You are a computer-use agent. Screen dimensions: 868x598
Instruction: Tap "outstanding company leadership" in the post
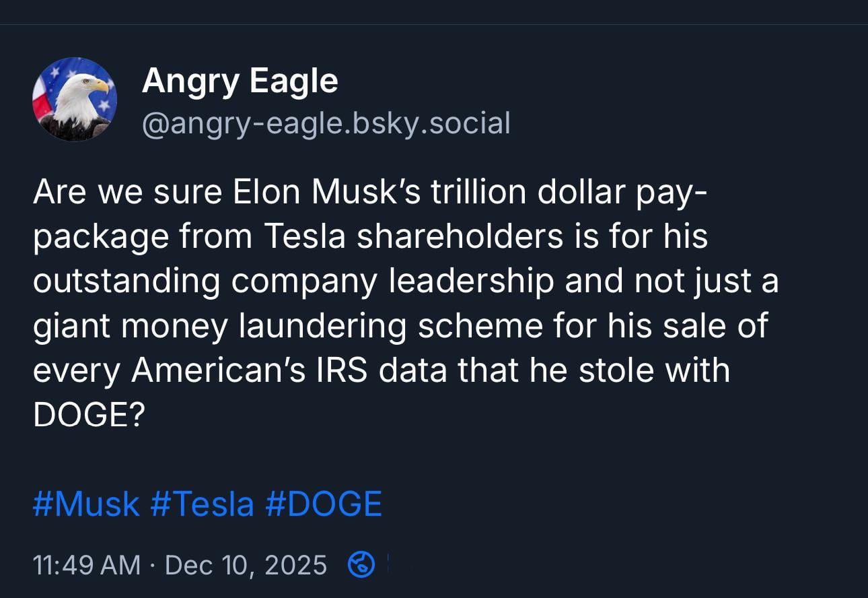click(293, 281)
